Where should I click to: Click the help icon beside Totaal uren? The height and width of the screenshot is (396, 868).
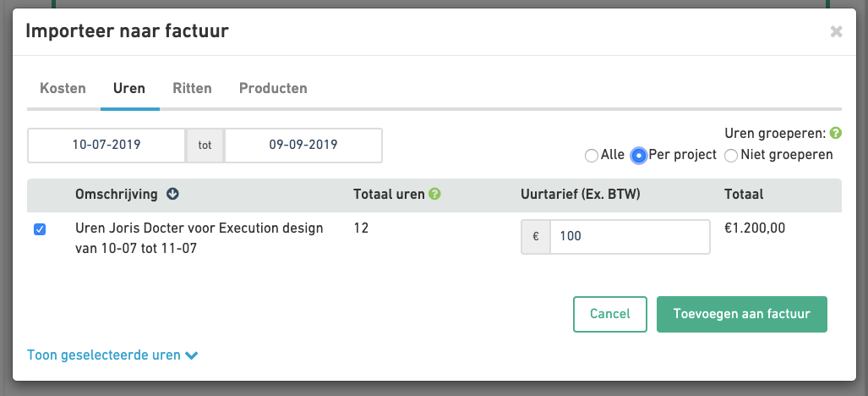(x=435, y=195)
